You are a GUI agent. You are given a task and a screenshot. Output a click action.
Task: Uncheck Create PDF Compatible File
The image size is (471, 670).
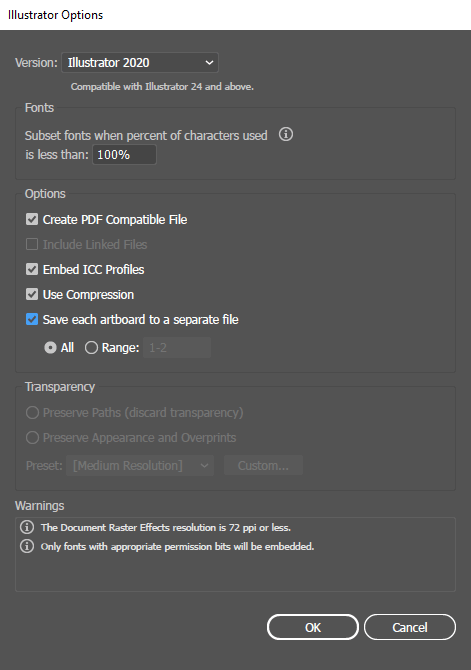click(32, 220)
